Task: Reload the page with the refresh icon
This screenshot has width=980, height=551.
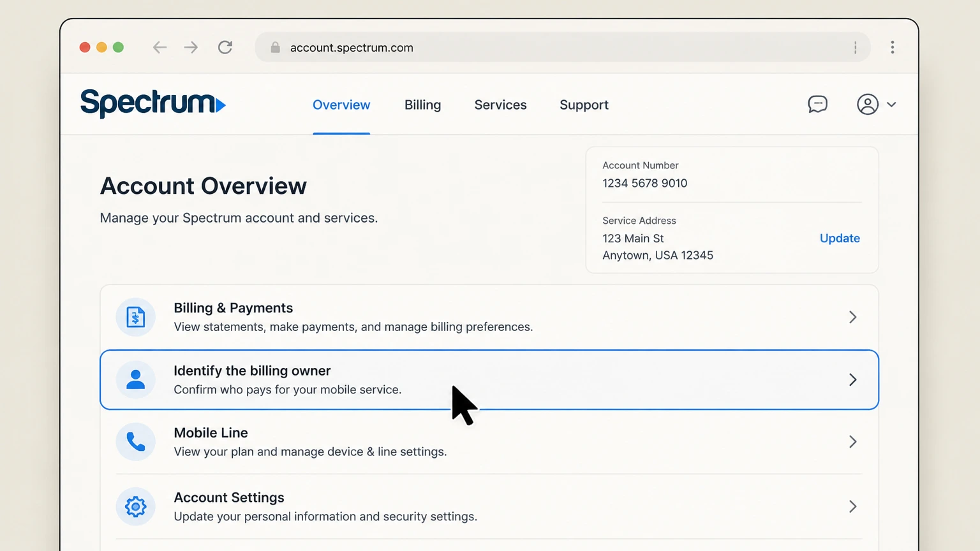Action: click(x=225, y=47)
